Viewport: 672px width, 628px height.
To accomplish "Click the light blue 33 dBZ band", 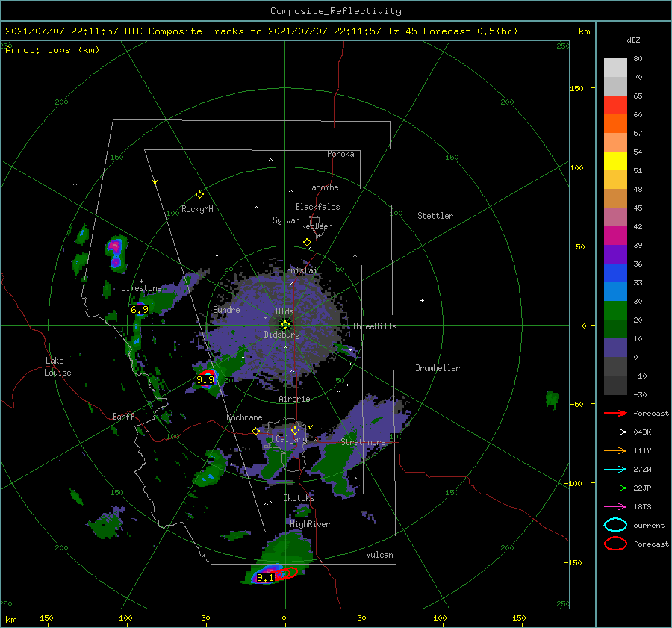I will point(615,291).
